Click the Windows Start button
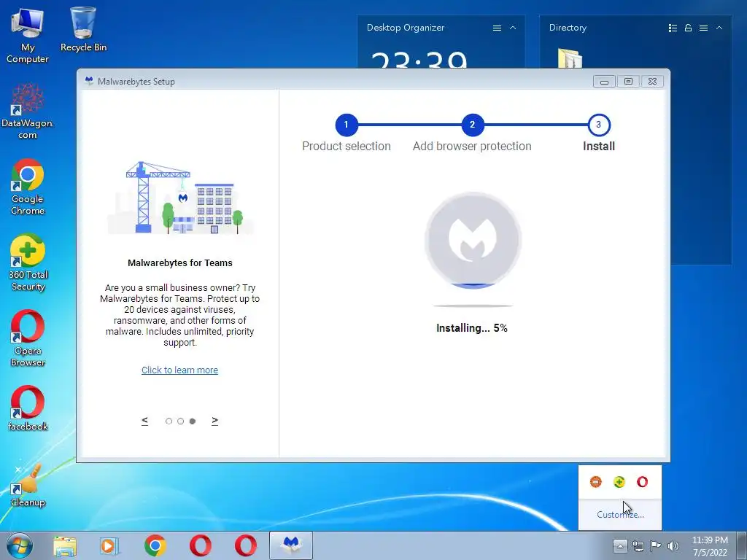Screen dimensions: 747x560 [19, 545]
